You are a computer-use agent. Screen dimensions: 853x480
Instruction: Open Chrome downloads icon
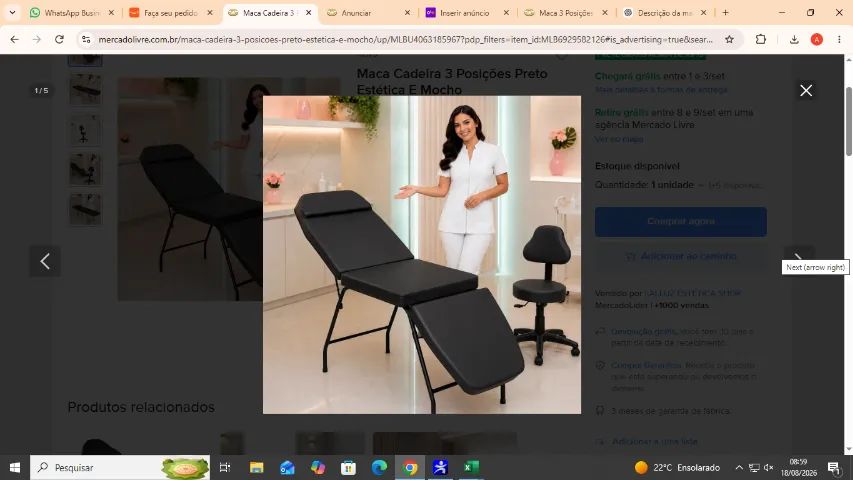[x=794, y=39]
